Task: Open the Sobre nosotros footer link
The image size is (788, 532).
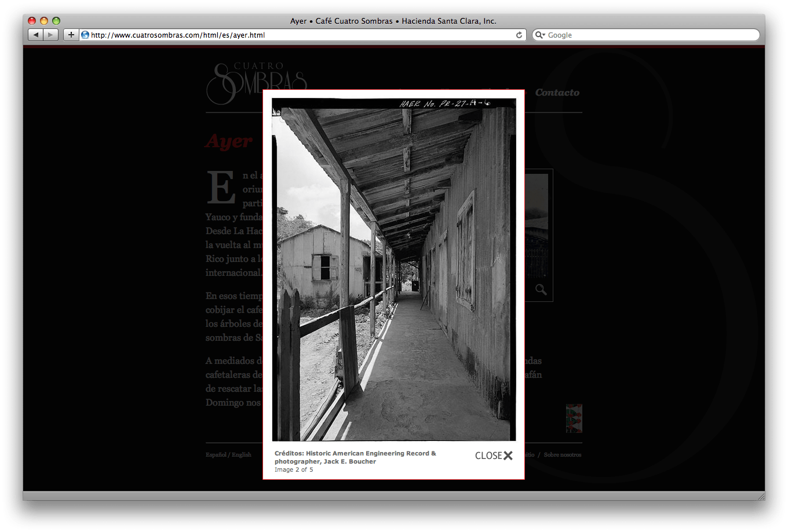Action: 562,455
